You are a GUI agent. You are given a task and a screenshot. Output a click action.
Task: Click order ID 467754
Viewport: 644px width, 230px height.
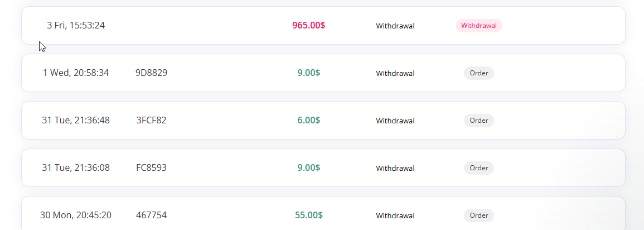pos(151,215)
